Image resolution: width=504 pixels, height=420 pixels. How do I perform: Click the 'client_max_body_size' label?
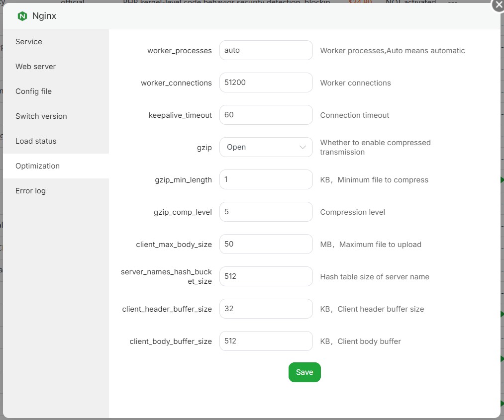click(174, 245)
